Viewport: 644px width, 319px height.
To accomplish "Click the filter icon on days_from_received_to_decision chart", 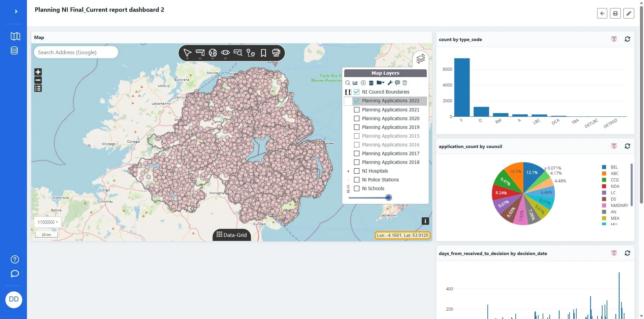I will [614, 253].
